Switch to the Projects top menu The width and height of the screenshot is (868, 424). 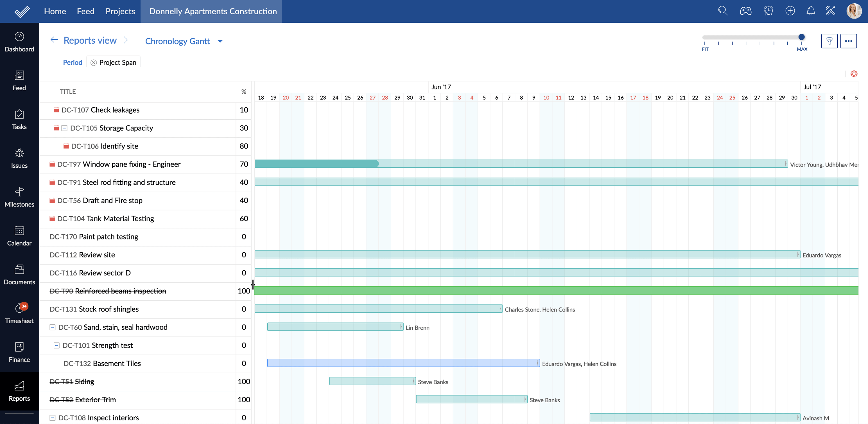pos(120,11)
